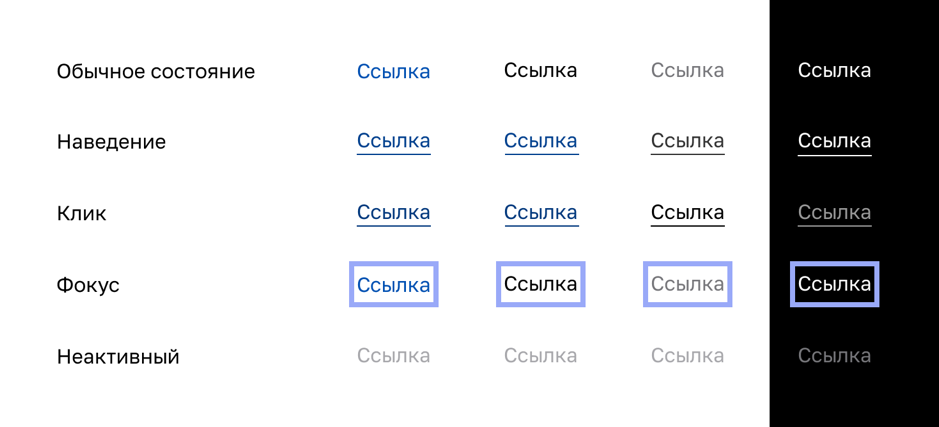The image size is (939, 427).
Task: Click the focused white link on black background
Action: (834, 284)
